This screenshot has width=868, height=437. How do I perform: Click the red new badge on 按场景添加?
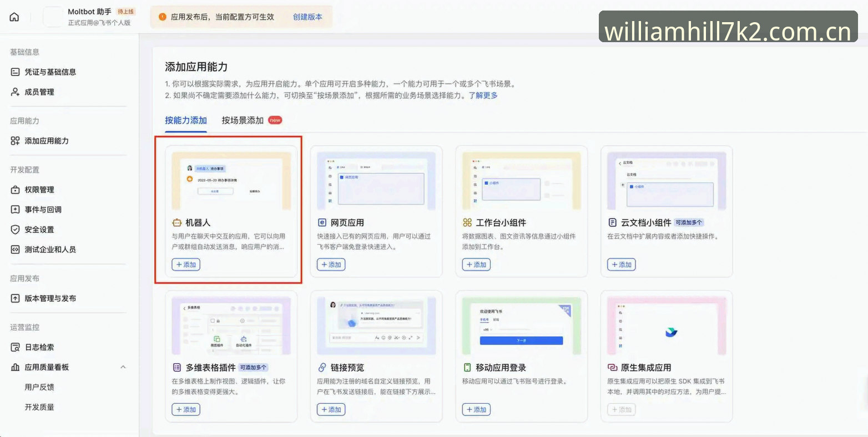click(275, 120)
